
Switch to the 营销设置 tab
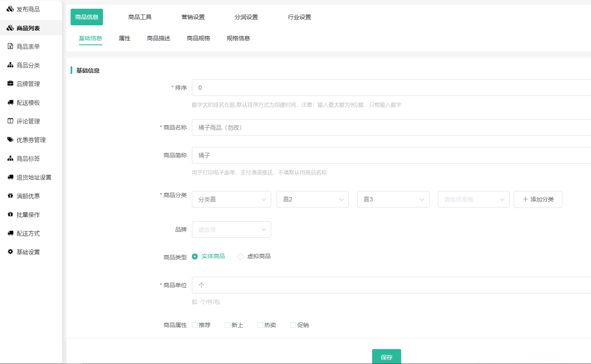(193, 17)
